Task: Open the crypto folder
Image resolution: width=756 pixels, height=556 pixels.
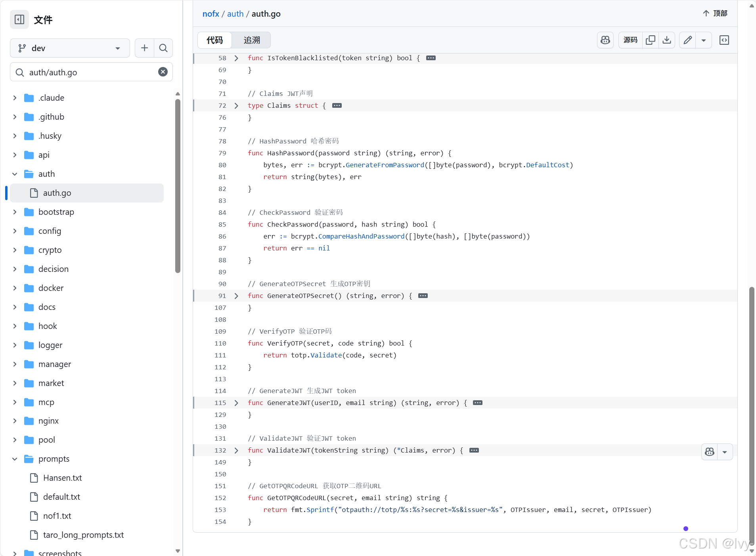Action: coord(50,250)
